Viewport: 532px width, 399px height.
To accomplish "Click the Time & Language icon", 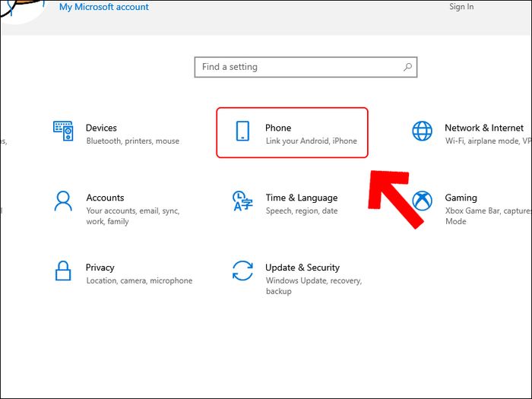I will (242, 201).
